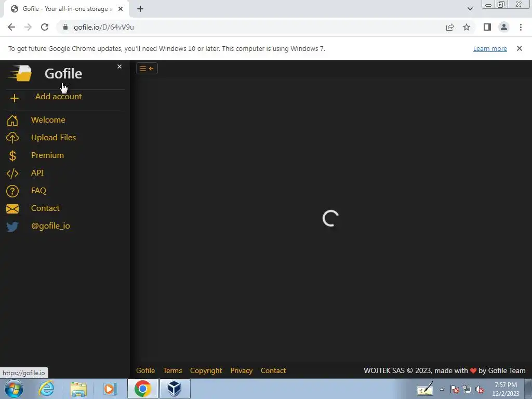Open Windows Media Player taskbar icon
The width and height of the screenshot is (532, 399).
click(x=110, y=389)
